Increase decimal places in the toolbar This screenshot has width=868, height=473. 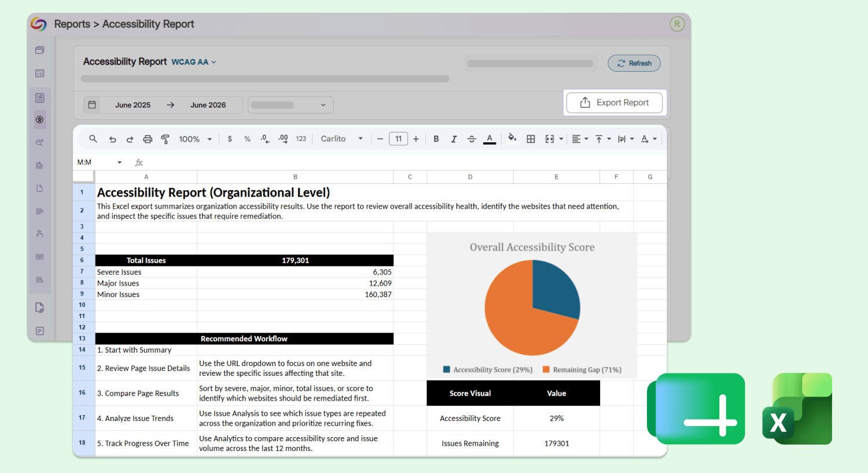283,139
